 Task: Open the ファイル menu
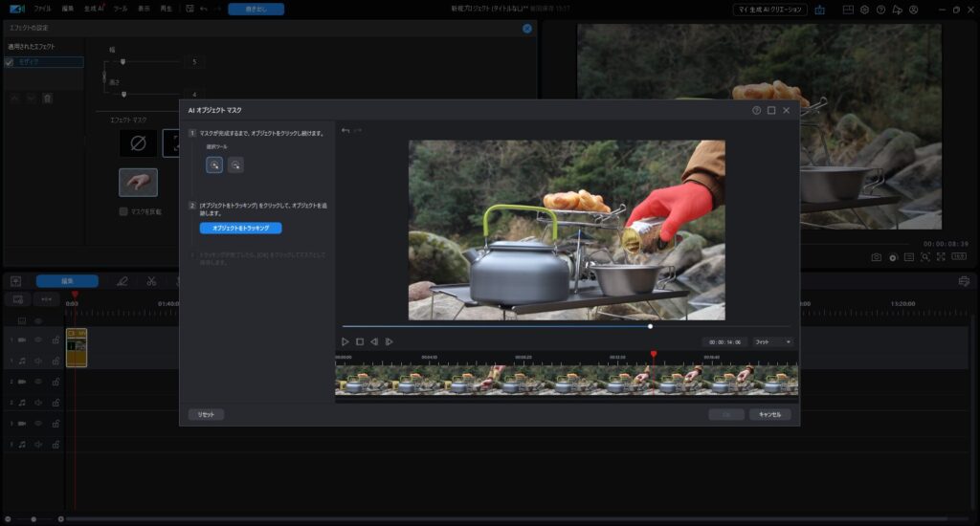click(x=43, y=9)
